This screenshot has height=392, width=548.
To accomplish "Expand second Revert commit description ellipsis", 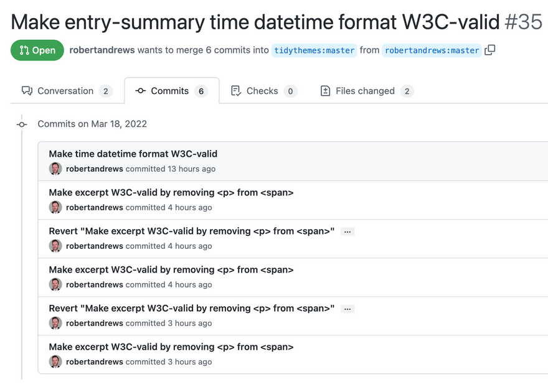I will coord(347,309).
